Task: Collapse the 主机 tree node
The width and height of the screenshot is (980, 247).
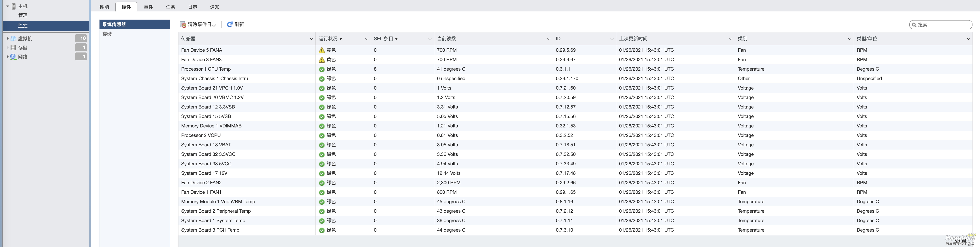Action: point(8,7)
